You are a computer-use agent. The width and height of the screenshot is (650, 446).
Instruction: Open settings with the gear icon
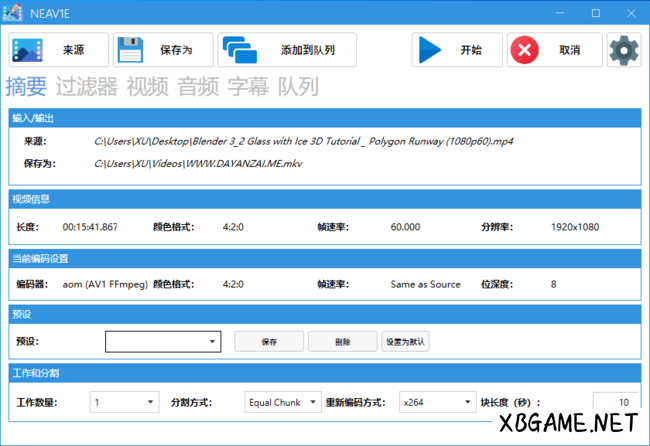pyautogui.click(x=624, y=50)
